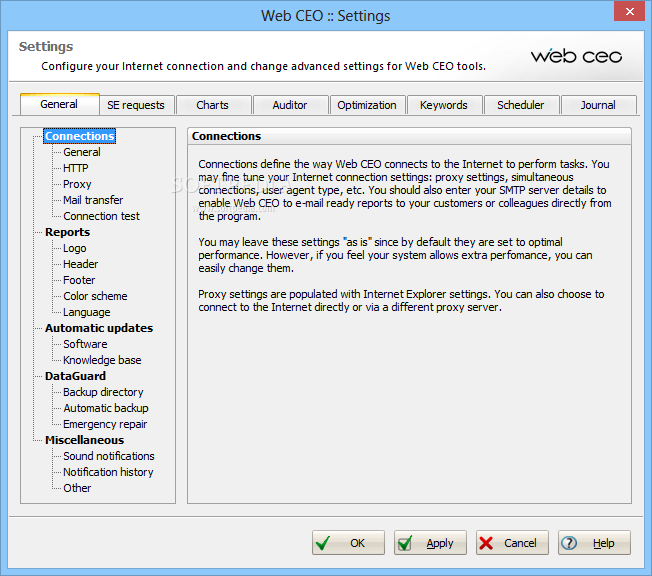This screenshot has height=576, width=652.
Task: Open the Auditor tab
Action: point(290,105)
